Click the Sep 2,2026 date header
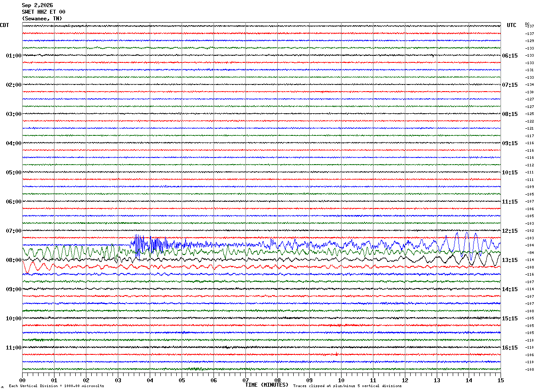 pyautogui.click(x=37, y=5)
